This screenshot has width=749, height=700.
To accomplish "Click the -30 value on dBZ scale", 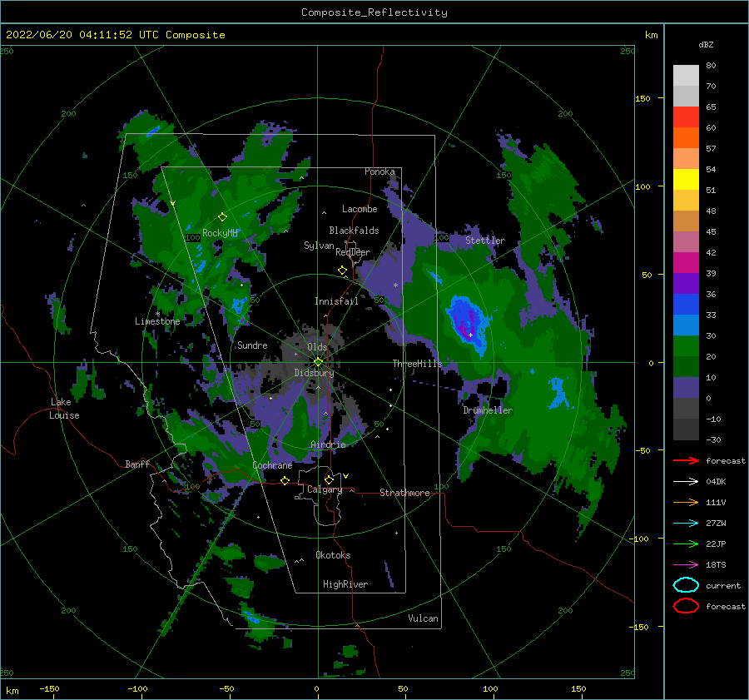I will (x=713, y=439).
